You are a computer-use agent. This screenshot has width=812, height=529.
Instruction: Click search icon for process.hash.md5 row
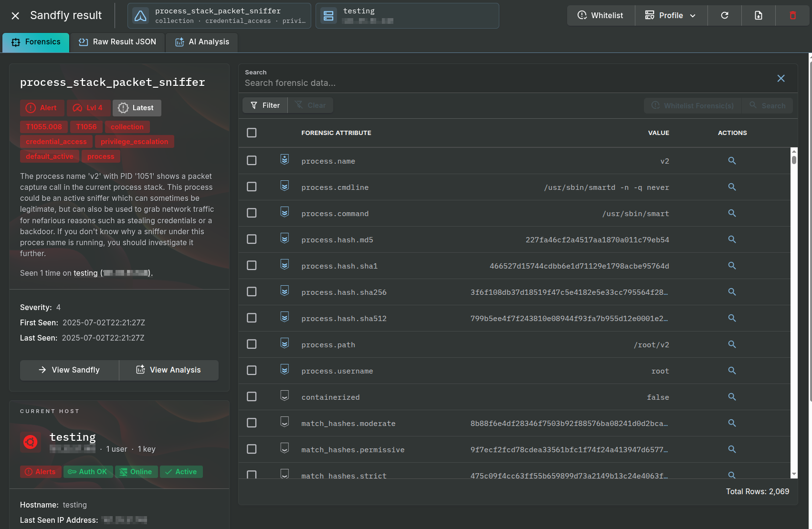coord(732,239)
